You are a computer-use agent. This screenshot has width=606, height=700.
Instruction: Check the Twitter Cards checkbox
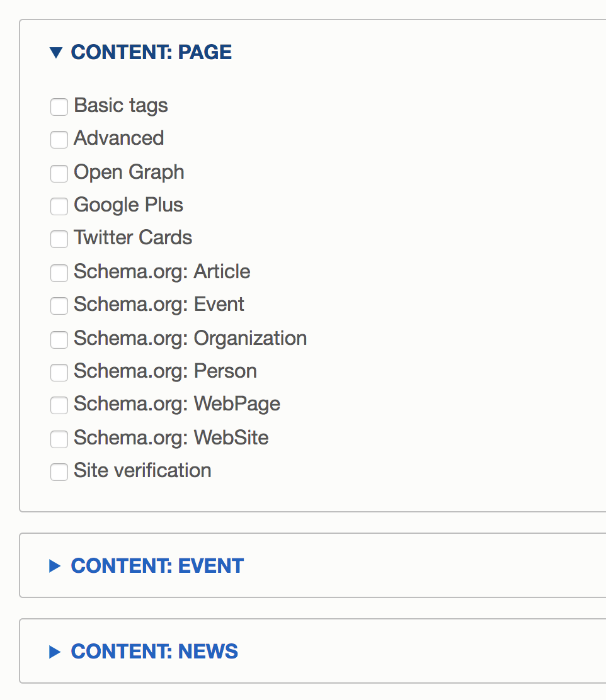tap(59, 239)
